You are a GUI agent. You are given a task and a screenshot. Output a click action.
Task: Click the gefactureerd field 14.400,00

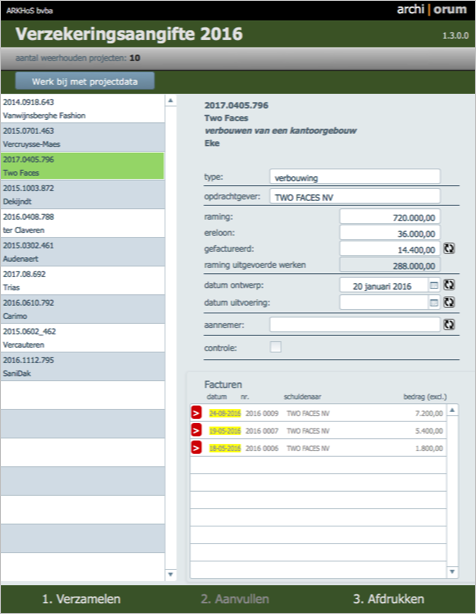[390, 249]
